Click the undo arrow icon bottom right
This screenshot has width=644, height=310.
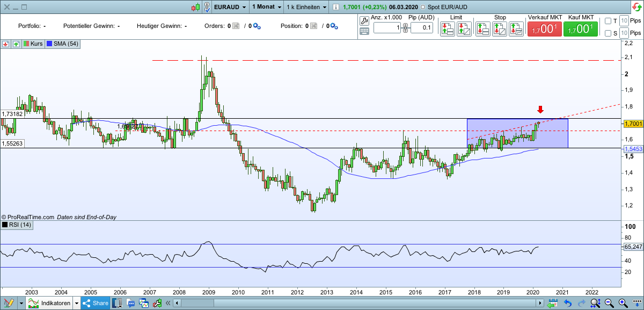(x=567, y=302)
